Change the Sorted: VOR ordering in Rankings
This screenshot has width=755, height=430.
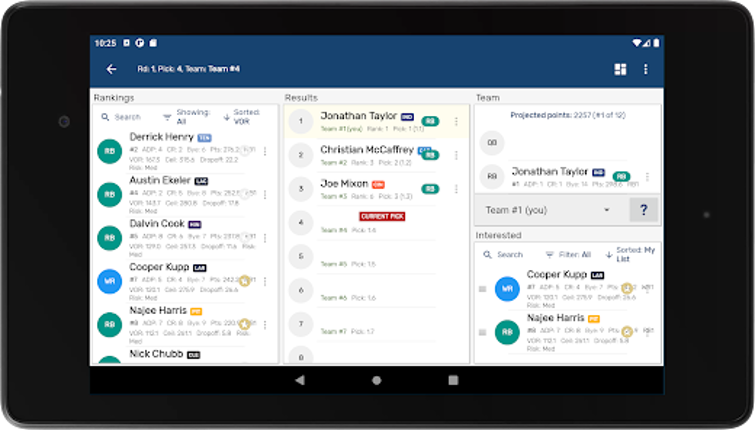pos(242,117)
